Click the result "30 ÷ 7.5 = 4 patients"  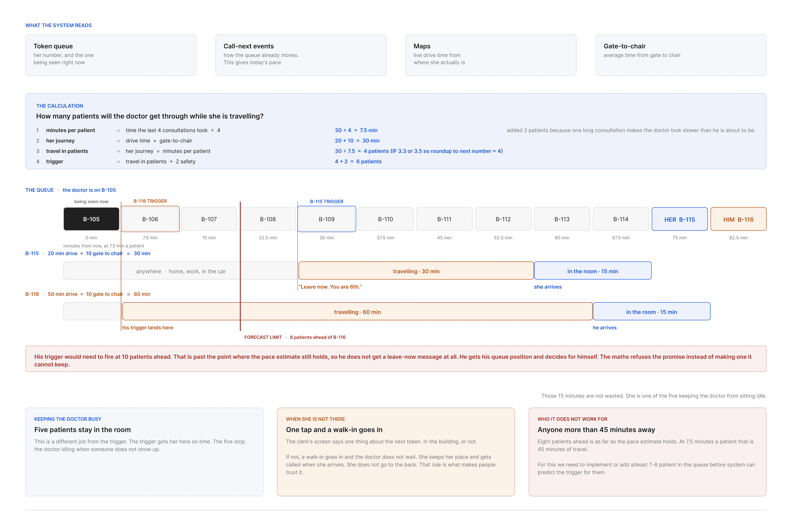click(x=418, y=151)
